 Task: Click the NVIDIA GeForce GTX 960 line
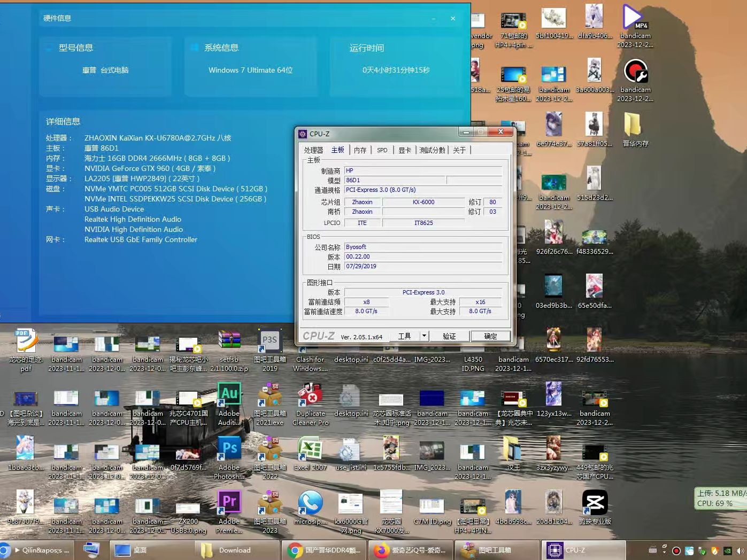click(x=150, y=168)
